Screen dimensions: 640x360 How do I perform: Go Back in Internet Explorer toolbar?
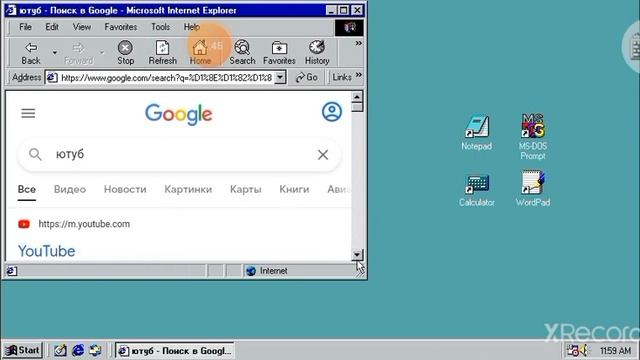pos(31,53)
